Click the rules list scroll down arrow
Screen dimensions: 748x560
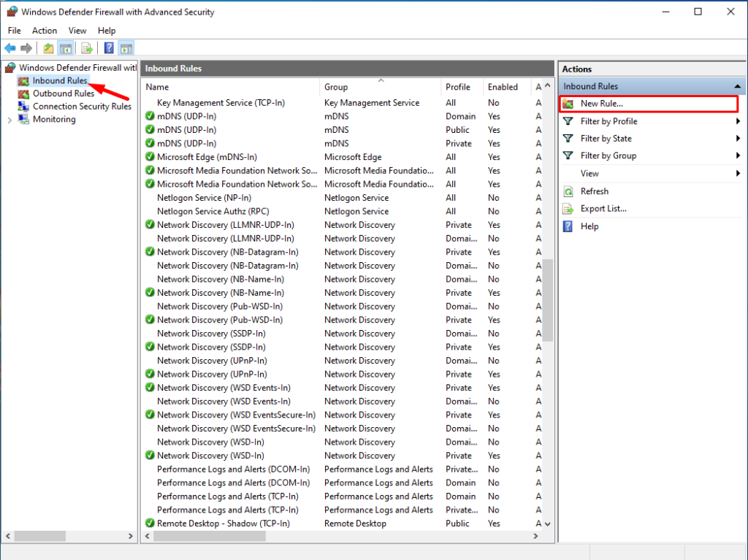[x=548, y=523]
